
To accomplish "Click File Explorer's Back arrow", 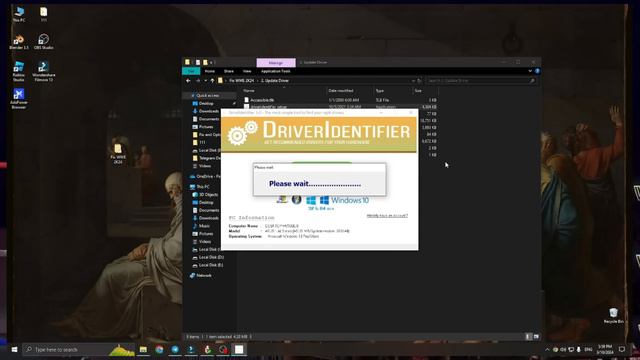I will tap(188, 81).
